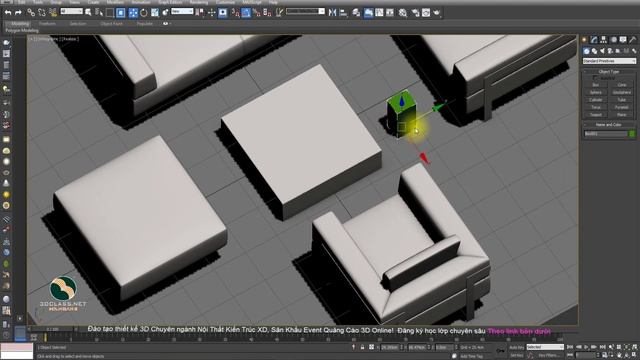
Task: Switch to the Lights category
Action: [602, 51]
